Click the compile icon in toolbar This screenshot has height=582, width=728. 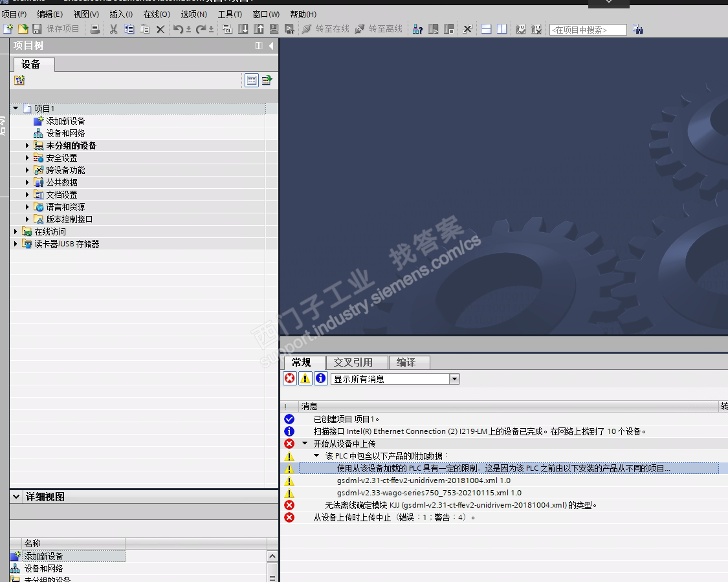coord(228,29)
